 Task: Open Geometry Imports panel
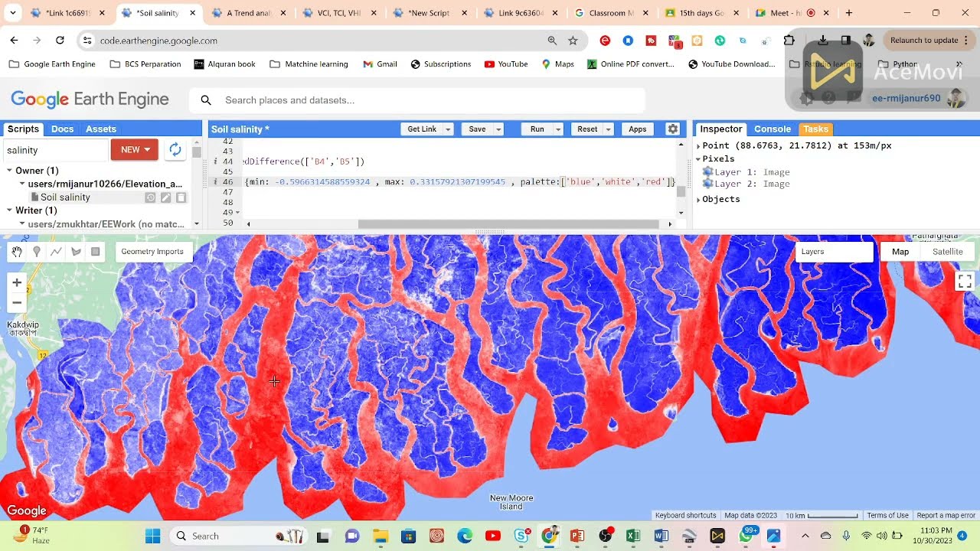[152, 252]
